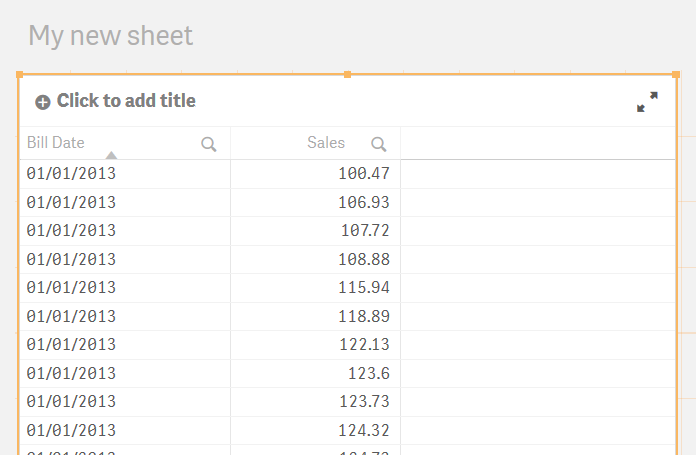Image resolution: width=696 pixels, height=455 pixels.
Task: Click empty column header area right of Sales
Action: point(538,143)
